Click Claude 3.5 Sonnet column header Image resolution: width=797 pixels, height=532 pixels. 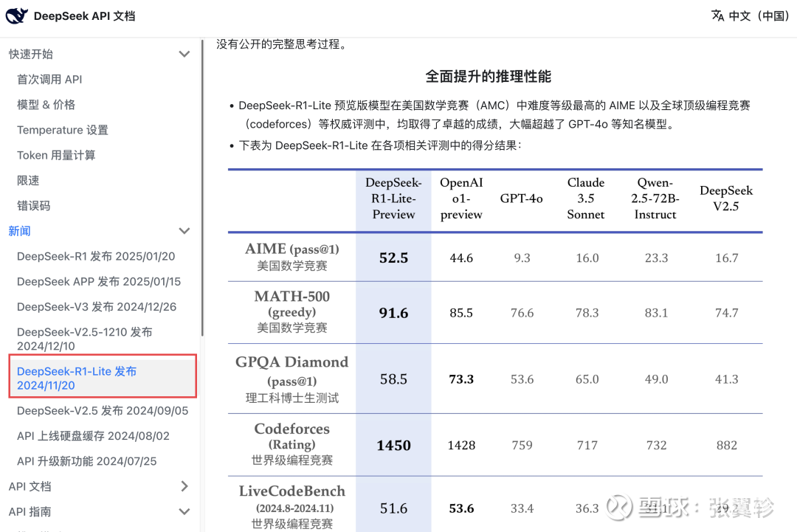[586, 198]
